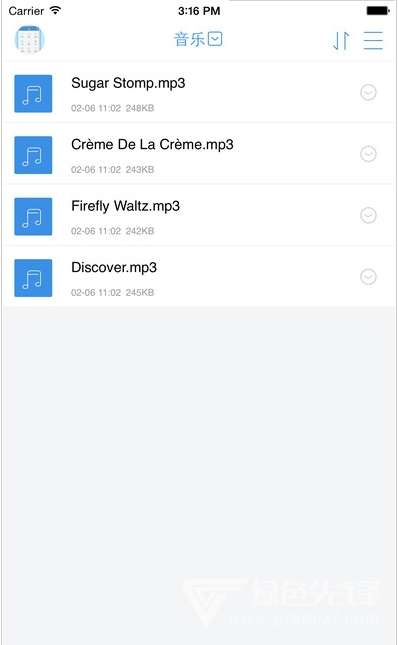Tap the battery indicator in status bar
This screenshot has width=398, height=645.
(x=378, y=10)
